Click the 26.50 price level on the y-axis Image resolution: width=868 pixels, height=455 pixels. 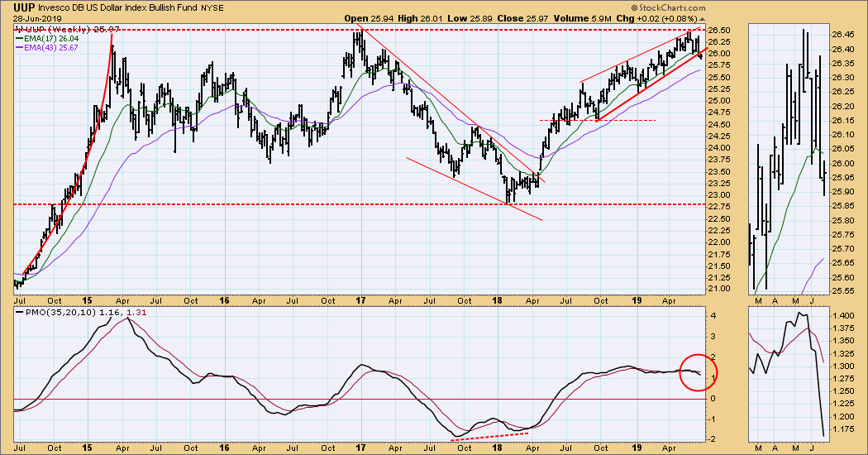click(x=719, y=30)
